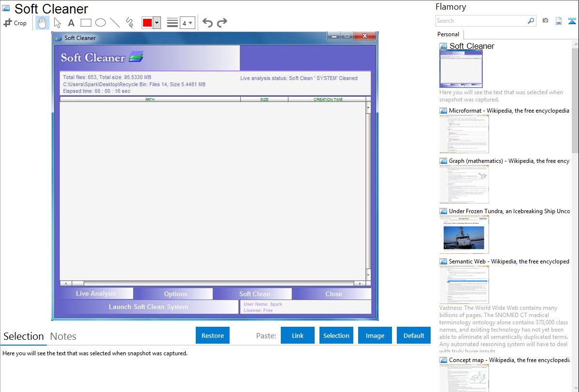This screenshot has width=579, height=392.
Task: Open the Under Frozen Tundra snapshot thumbnail
Action: pos(464,234)
